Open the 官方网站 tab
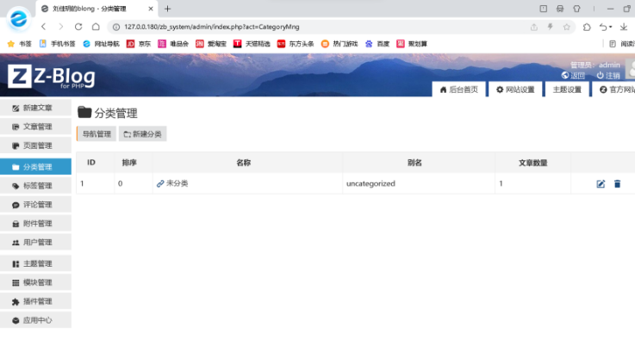The width and height of the screenshot is (635, 364). click(x=613, y=89)
